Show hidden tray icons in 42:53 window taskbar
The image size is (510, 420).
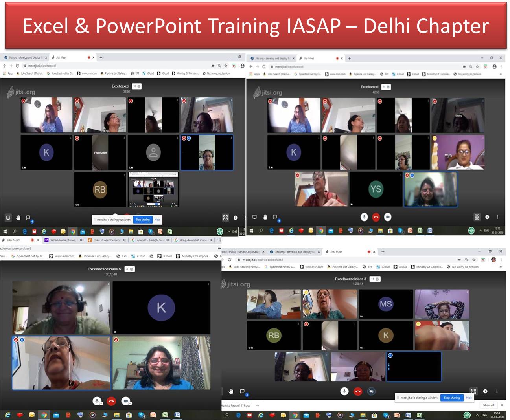(480, 231)
